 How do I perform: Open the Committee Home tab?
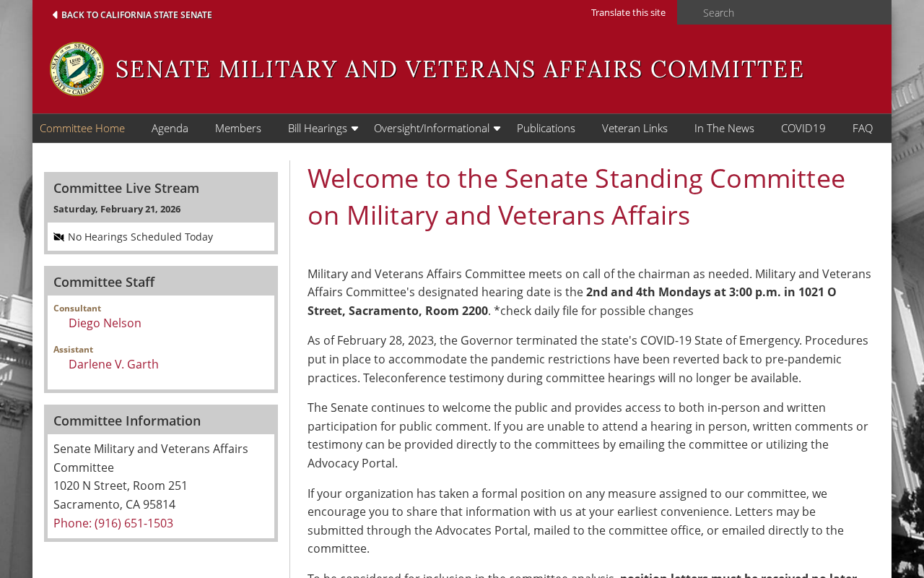click(x=82, y=129)
